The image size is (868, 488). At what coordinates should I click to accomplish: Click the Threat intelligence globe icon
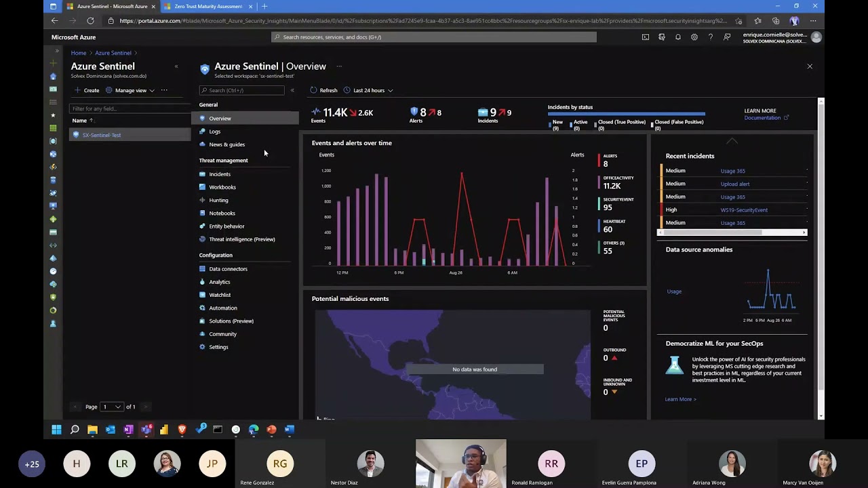(202, 239)
